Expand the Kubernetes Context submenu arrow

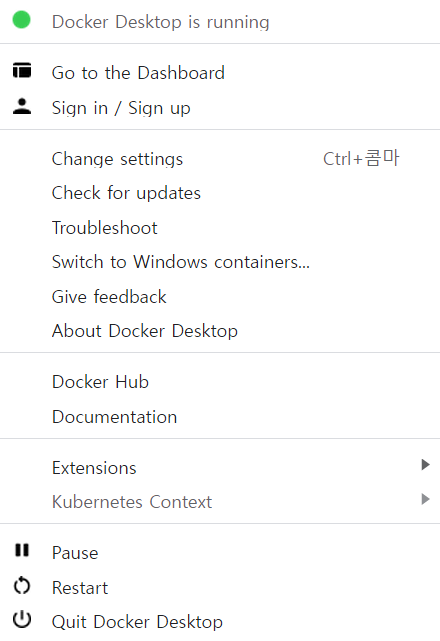[425, 499]
